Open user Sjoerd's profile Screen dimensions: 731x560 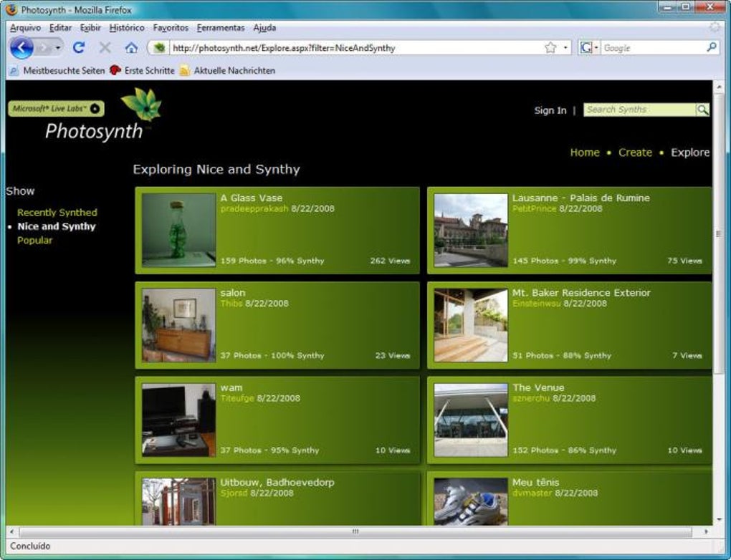click(234, 493)
